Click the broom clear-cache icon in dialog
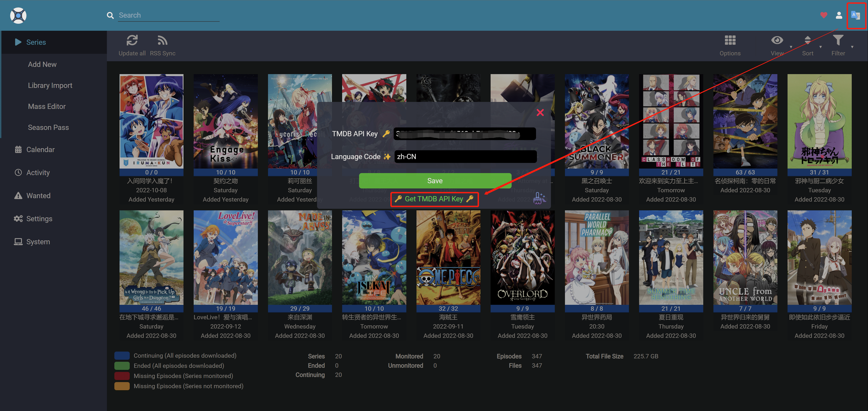The height and width of the screenshot is (411, 868). pos(539,198)
